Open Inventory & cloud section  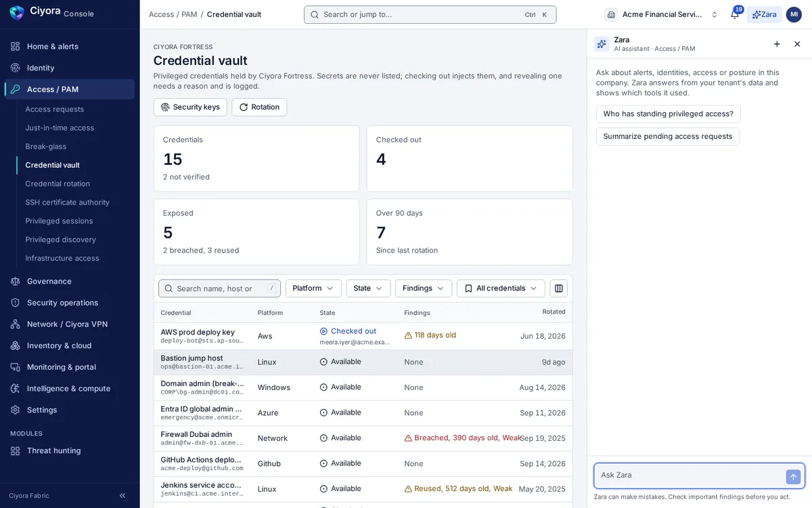pyautogui.click(x=70, y=345)
